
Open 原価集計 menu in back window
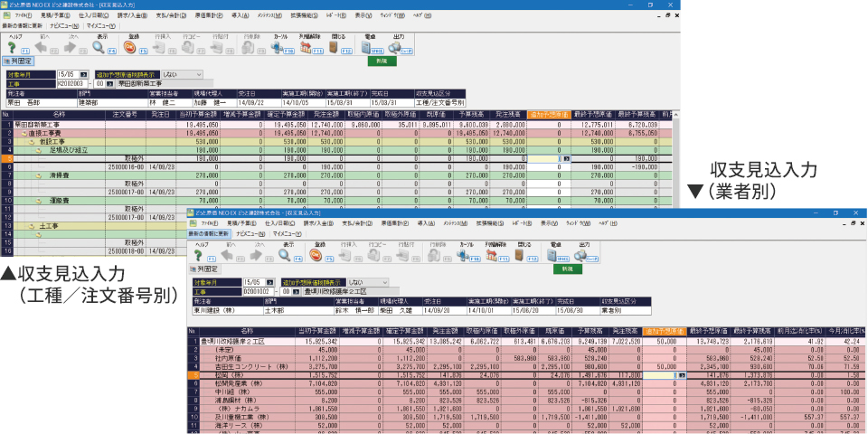[x=208, y=15]
